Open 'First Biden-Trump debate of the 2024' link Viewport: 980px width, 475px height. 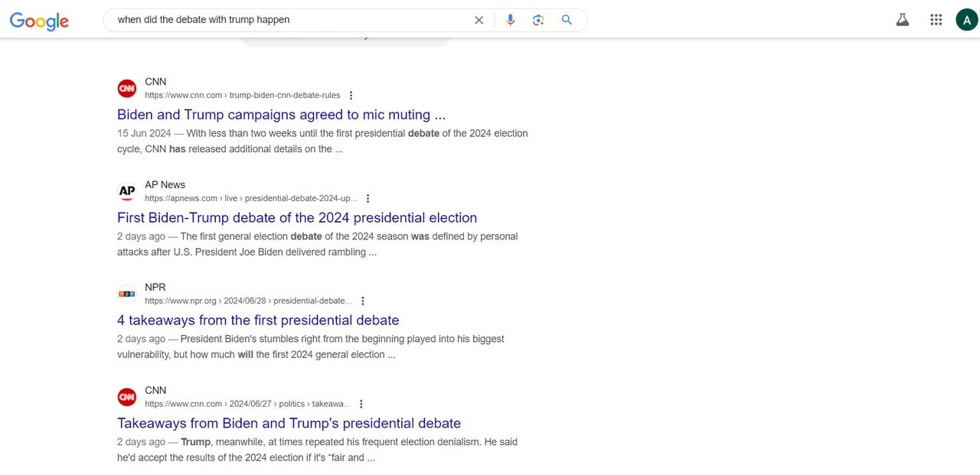[x=297, y=218]
